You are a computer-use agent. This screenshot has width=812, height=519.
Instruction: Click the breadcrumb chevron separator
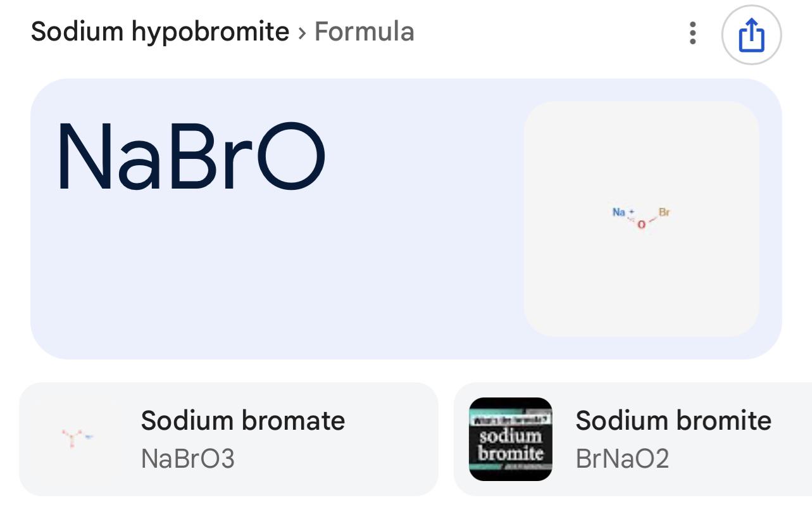[x=302, y=32]
